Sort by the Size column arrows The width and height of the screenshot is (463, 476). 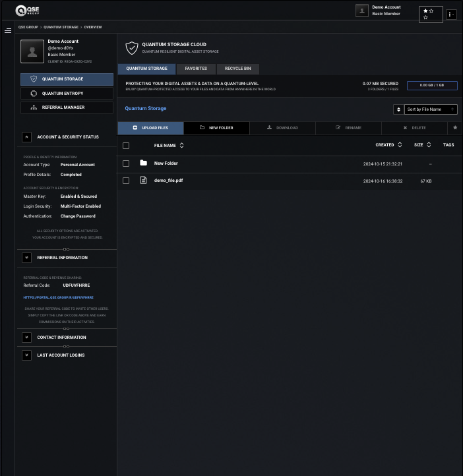coord(429,145)
